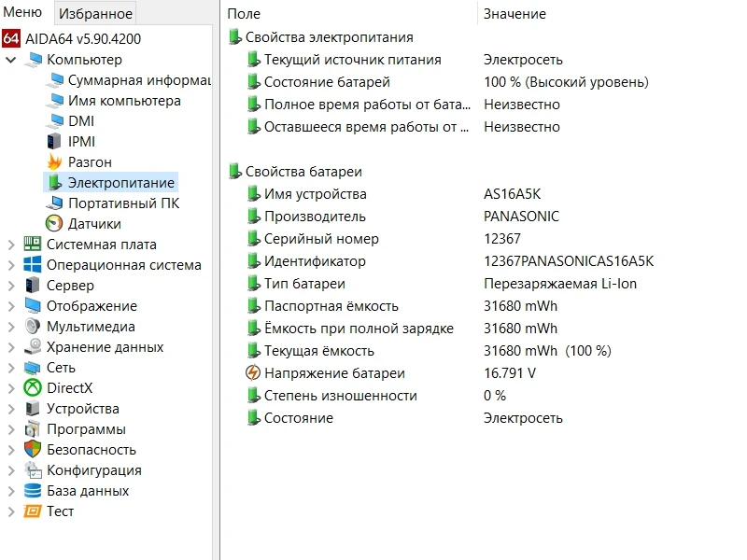Click the Мультимедиа speaker icon
747x560 pixels.
[x=33, y=326]
